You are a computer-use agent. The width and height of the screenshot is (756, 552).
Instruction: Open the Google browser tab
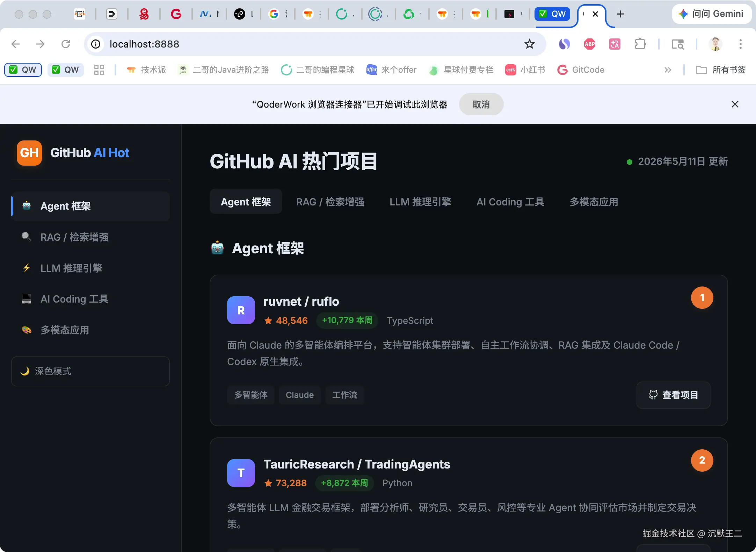tap(274, 14)
